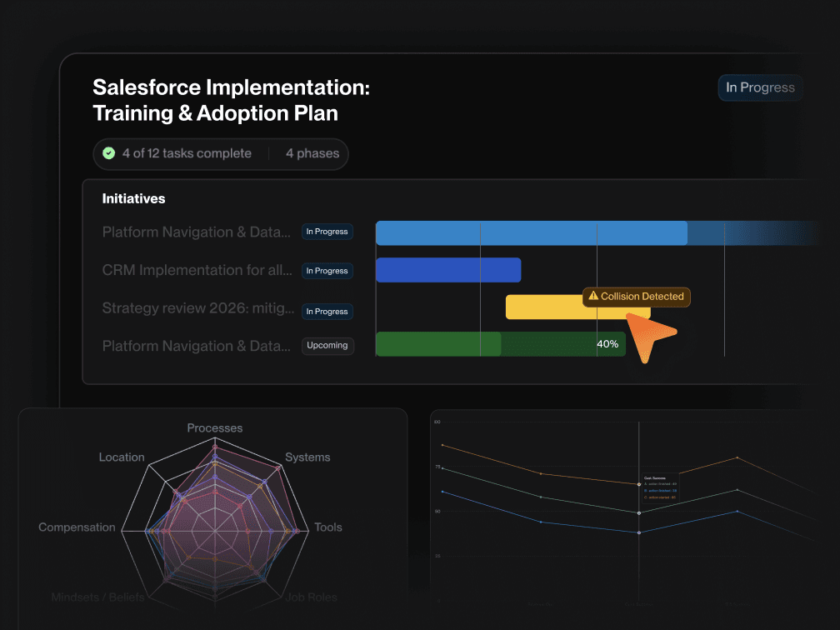840x630 pixels.
Task: Click the Compensation axis label on radar chart
Action: point(77,527)
